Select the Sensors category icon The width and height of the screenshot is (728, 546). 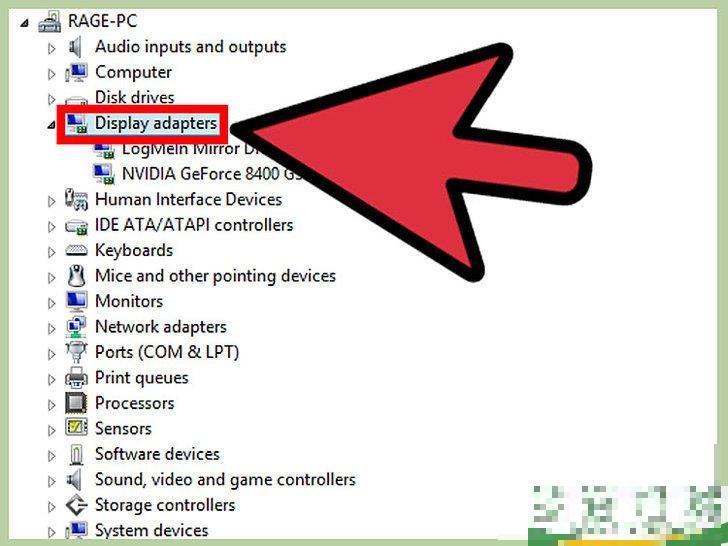click(76, 428)
